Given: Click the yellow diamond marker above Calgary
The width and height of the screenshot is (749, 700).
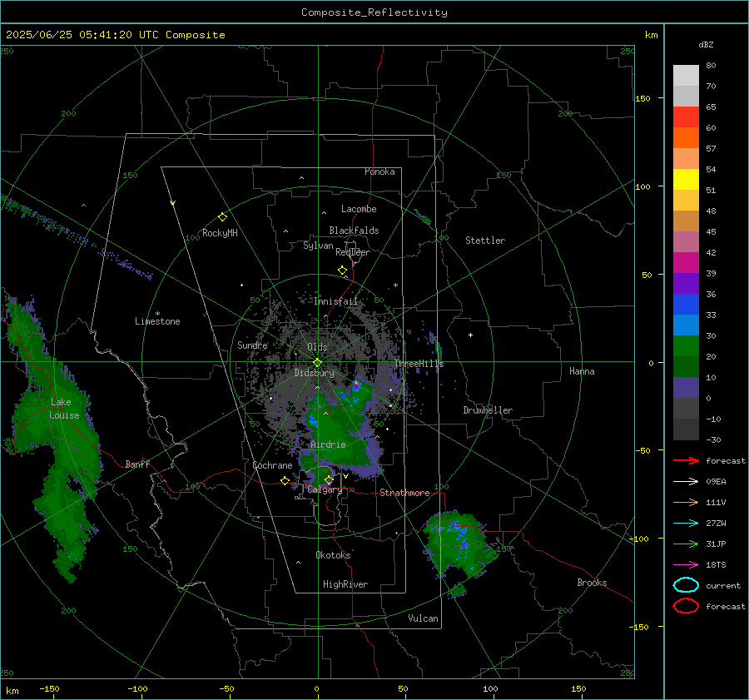Looking at the screenshot, I should click(x=329, y=479).
